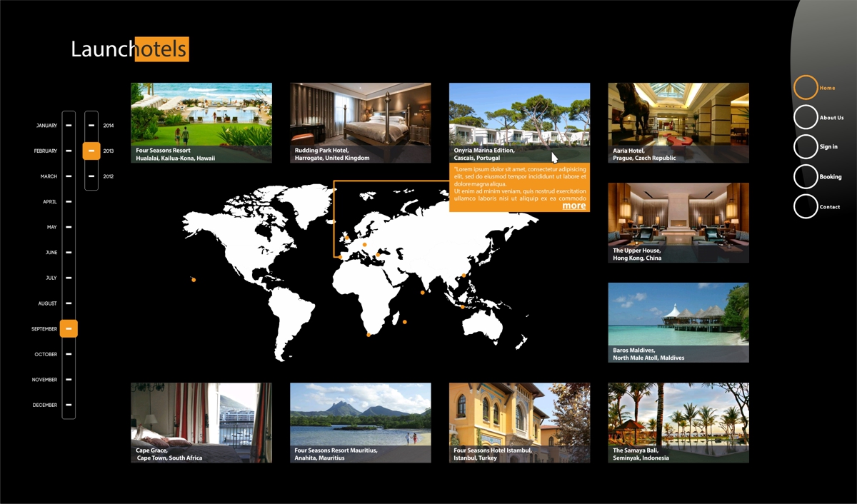Viewport: 857px width, 504px height.
Task: Click the Maldives map dot
Action: coord(423,292)
